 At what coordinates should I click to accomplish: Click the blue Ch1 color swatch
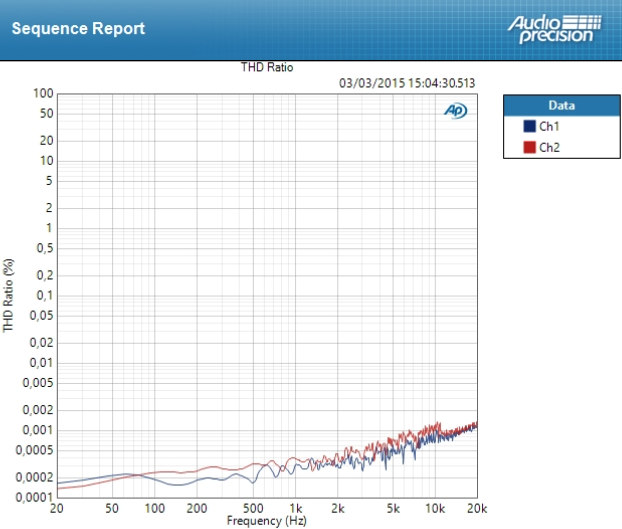pyautogui.click(x=529, y=127)
